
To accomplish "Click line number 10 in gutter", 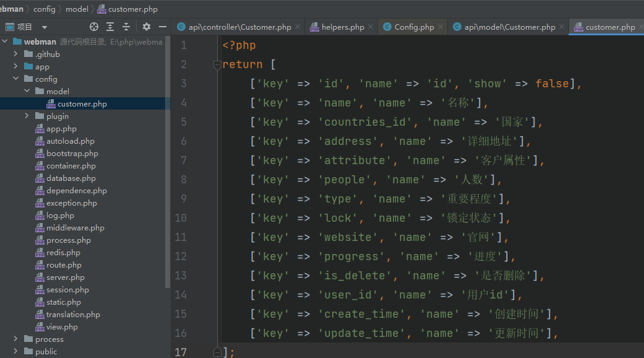I will 181,218.
